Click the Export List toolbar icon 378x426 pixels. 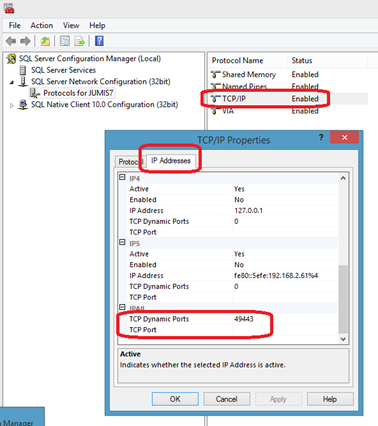pos(79,41)
